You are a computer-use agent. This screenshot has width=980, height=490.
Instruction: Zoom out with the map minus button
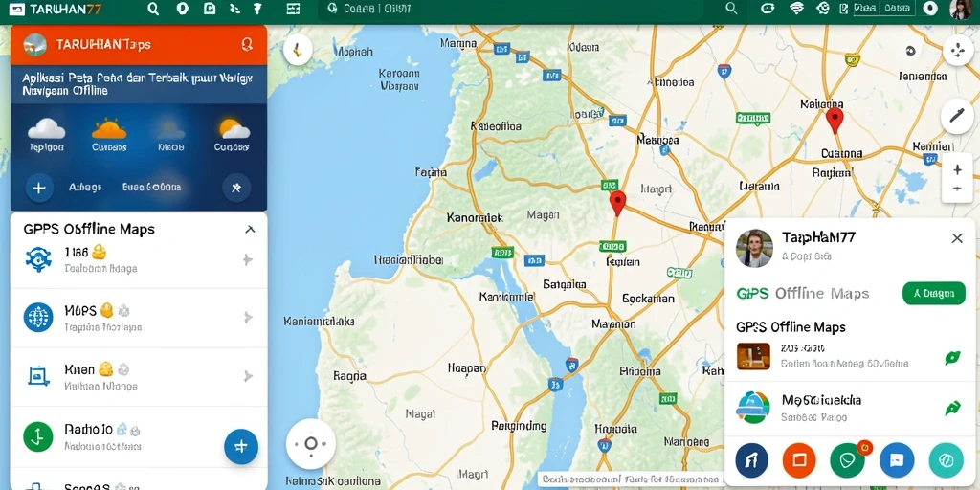coord(957,189)
